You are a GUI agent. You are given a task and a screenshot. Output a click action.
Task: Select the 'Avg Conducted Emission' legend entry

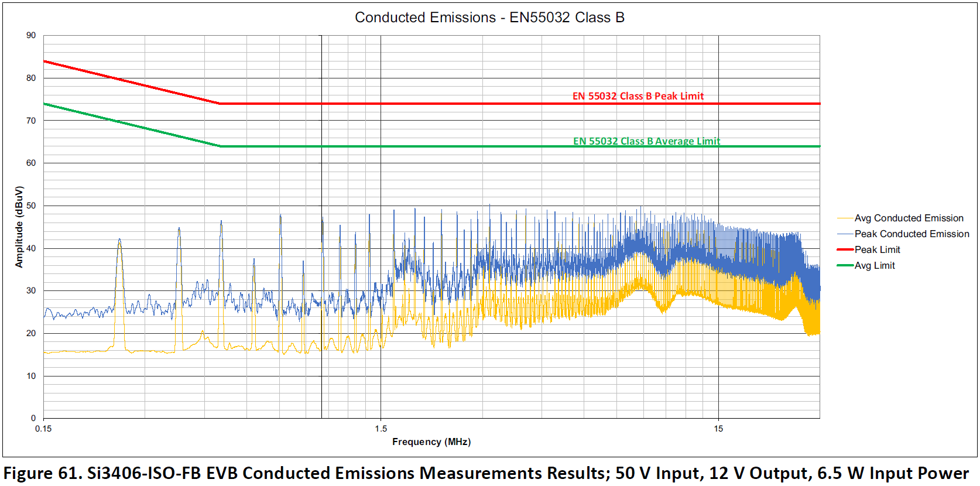[x=909, y=218]
